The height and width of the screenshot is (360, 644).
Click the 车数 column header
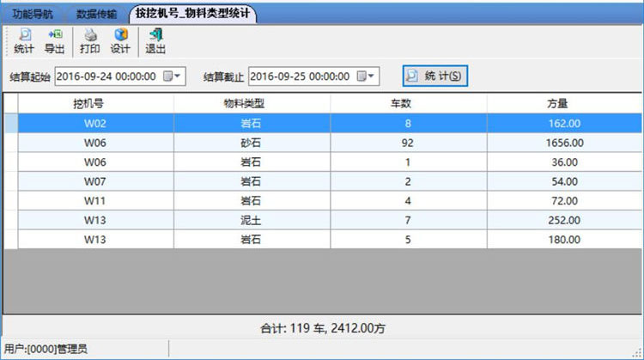[x=408, y=103]
